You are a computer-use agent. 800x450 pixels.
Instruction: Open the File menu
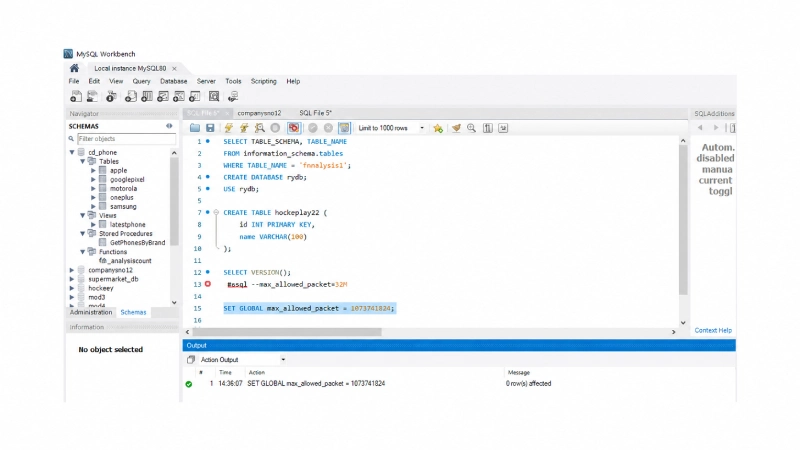[x=74, y=81]
